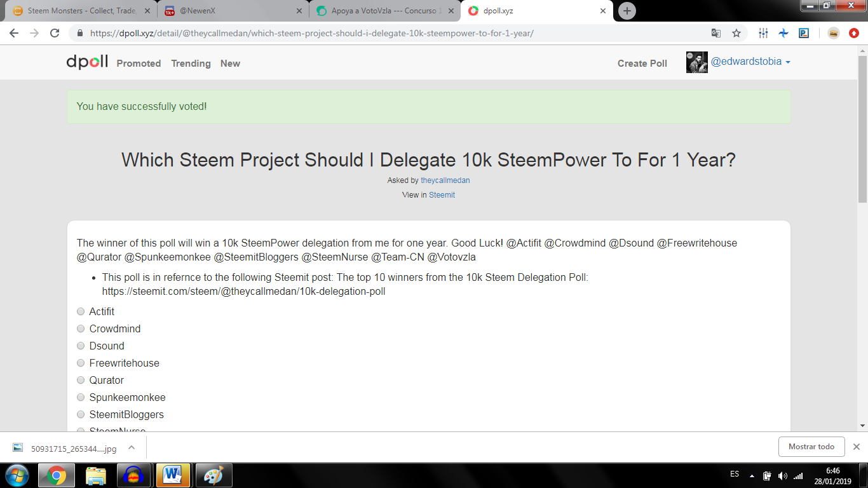Select the SteemitBloggers radio option
Image resolution: width=868 pixels, height=488 pixels.
[81, 414]
